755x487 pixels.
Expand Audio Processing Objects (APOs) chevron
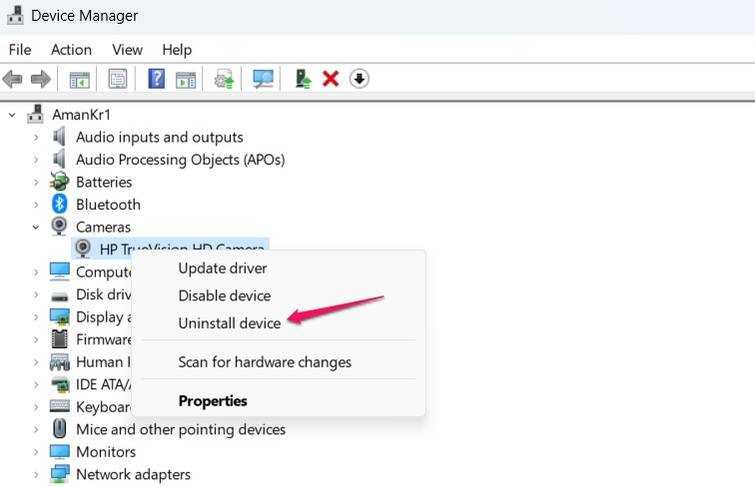pyautogui.click(x=36, y=159)
